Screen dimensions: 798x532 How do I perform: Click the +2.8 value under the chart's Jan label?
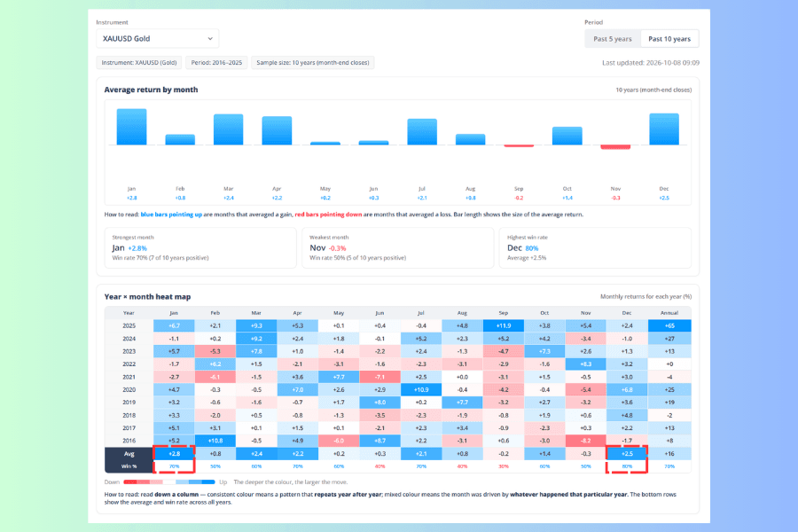click(x=131, y=198)
